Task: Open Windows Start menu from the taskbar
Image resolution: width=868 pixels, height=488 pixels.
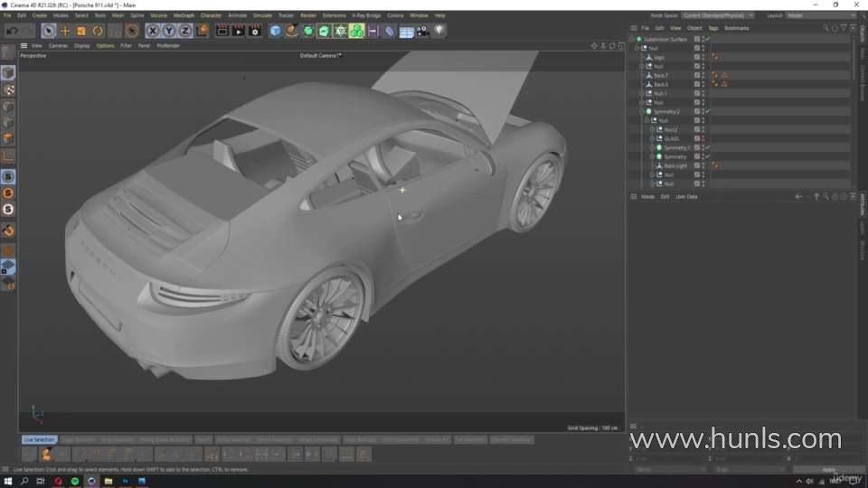Action: (x=8, y=481)
